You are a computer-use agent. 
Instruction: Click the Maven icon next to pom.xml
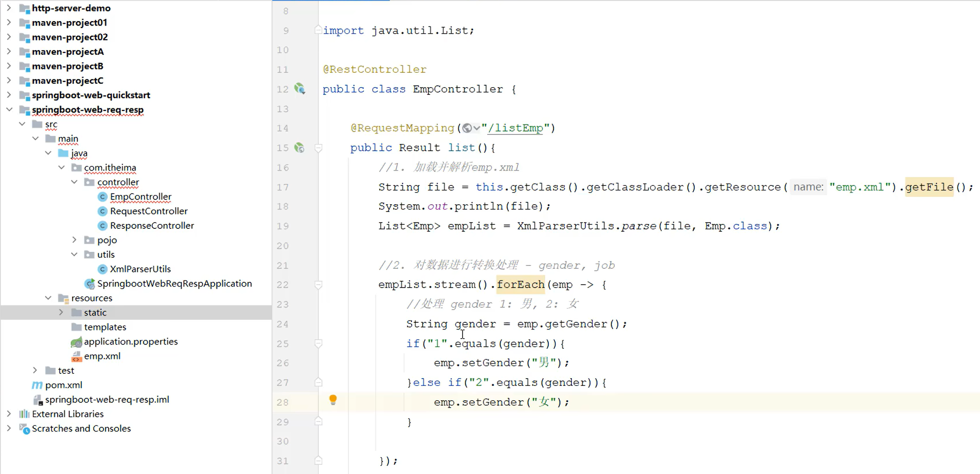pyautogui.click(x=37, y=385)
